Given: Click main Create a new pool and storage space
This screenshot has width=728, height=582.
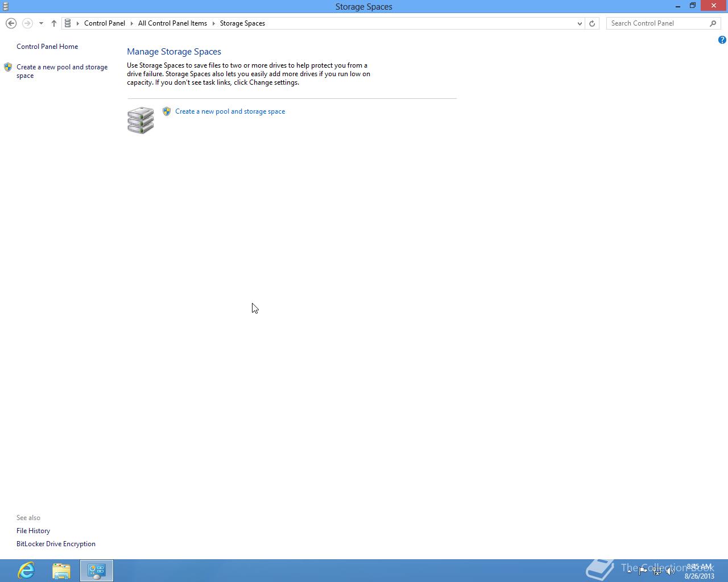Looking at the screenshot, I should click(230, 111).
